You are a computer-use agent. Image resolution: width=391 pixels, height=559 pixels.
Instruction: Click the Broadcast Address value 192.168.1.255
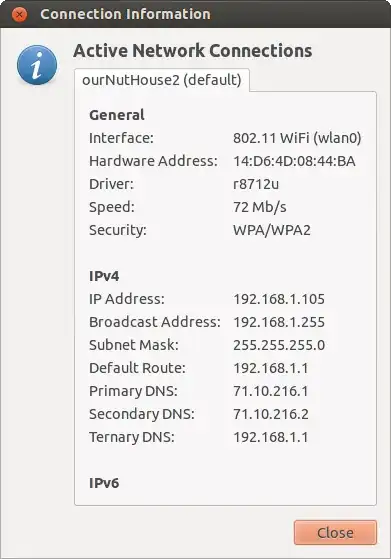click(279, 322)
